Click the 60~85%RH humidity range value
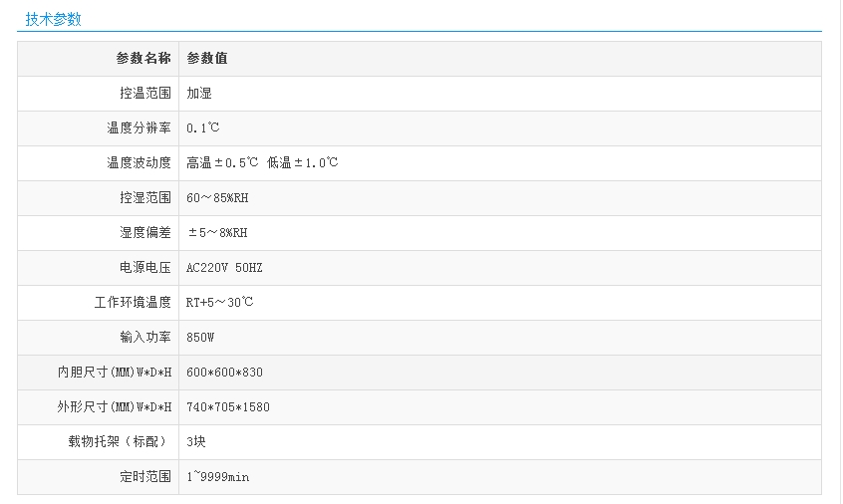This screenshot has width=843, height=504. pyautogui.click(x=217, y=198)
